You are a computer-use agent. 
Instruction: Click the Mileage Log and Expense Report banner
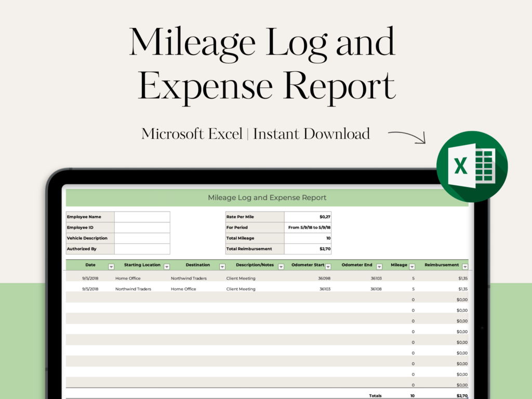267,198
